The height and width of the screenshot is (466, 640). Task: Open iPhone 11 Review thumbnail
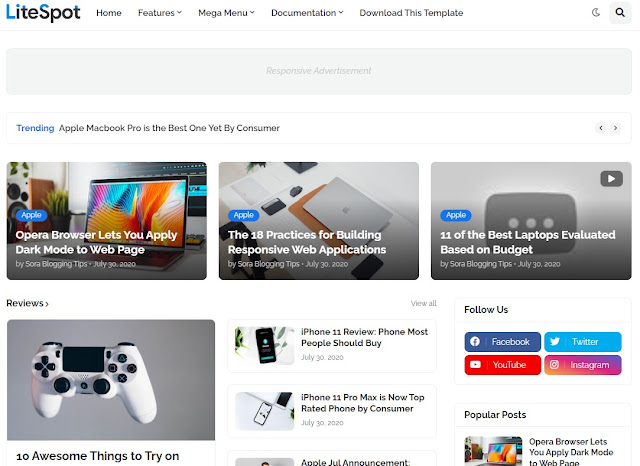click(x=264, y=346)
